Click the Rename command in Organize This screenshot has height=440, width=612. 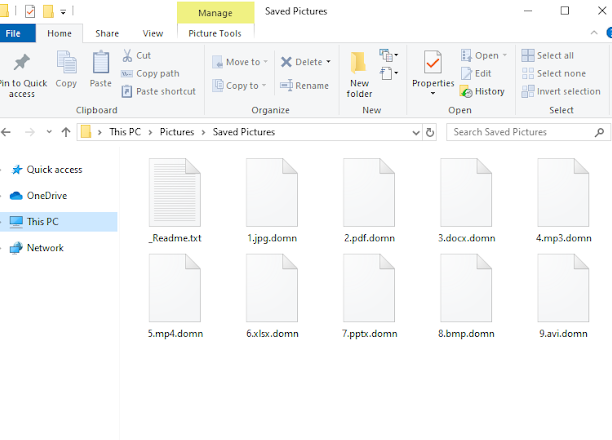point(305,86)
